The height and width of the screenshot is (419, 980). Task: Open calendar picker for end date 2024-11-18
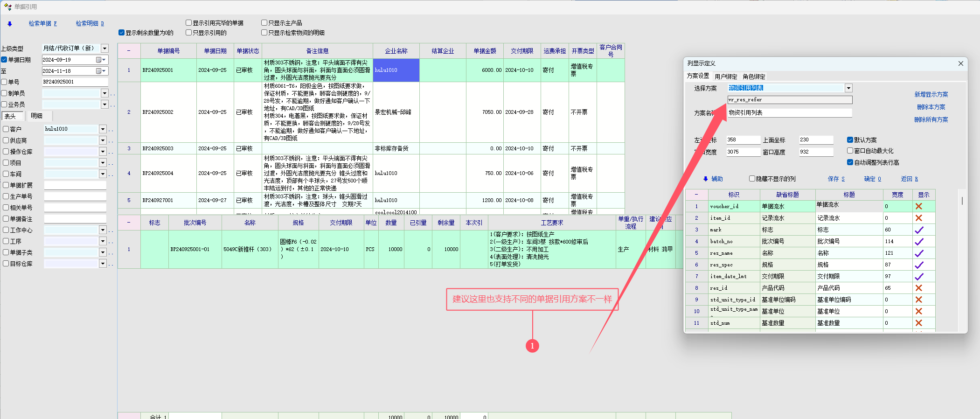(99, 71)
